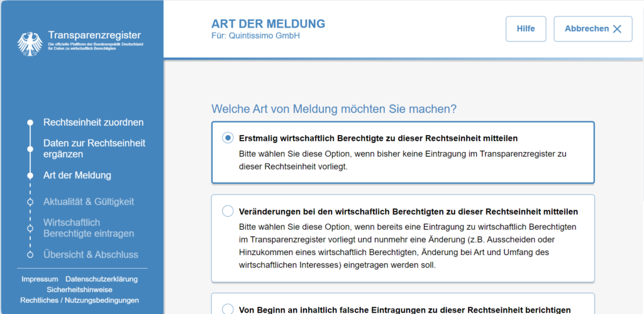Click the X icon in Abbrechen button

[617, 29]
